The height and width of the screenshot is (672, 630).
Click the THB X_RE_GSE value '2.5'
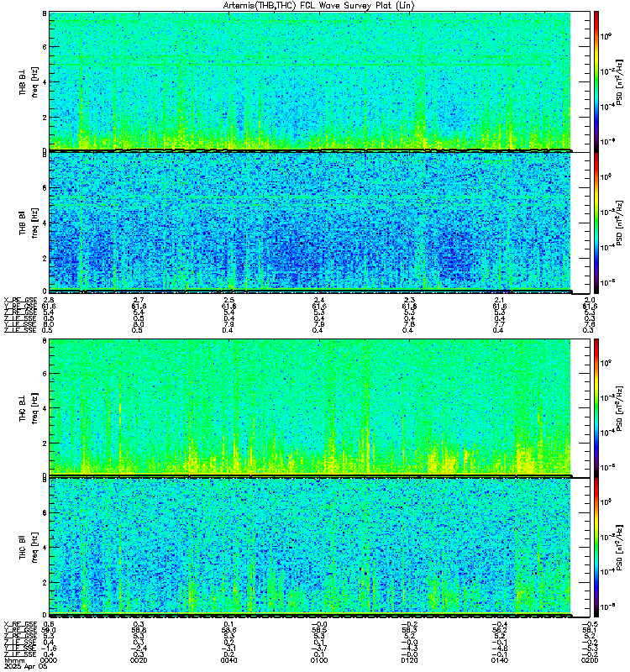coord(228,300)
